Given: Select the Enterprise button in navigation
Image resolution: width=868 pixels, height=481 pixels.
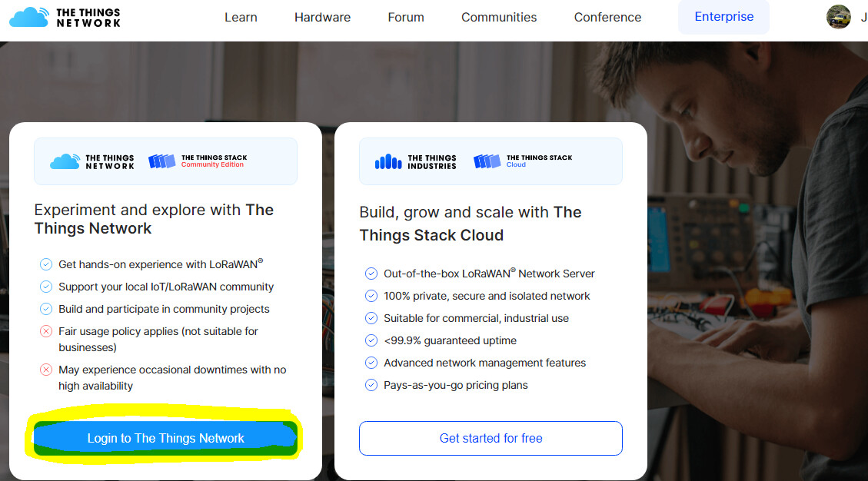Looking at the screenshot, I should [723, 17].
